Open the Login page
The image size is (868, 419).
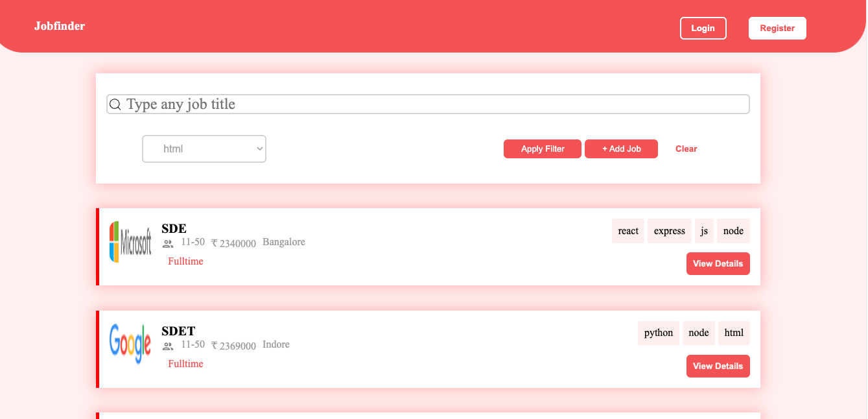pyautogui.click(x=703, y=28)
